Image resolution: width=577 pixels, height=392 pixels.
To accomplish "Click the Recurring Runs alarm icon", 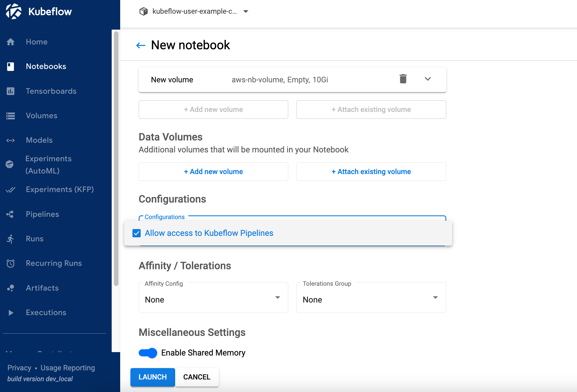I will pos(11,263).
